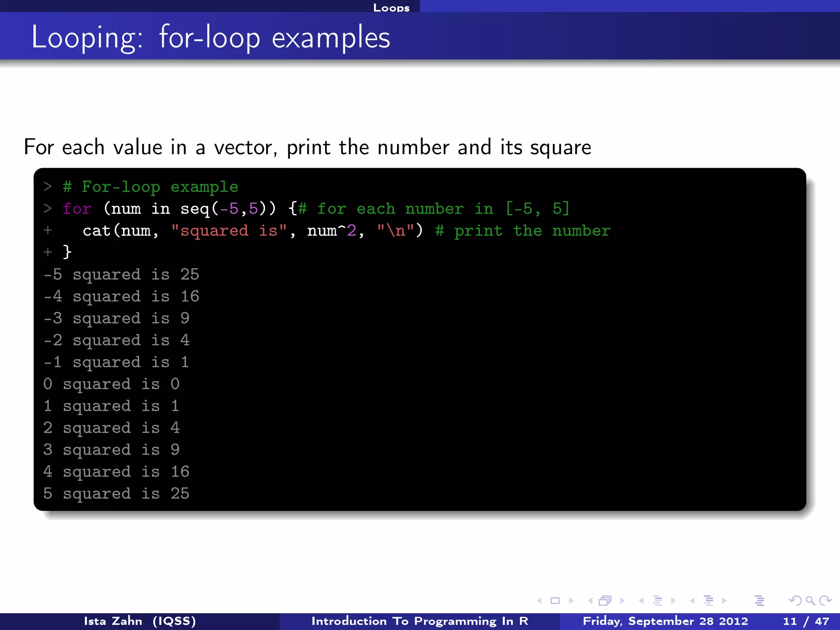Click the stacked frames navigation icon

click(605, 601)
